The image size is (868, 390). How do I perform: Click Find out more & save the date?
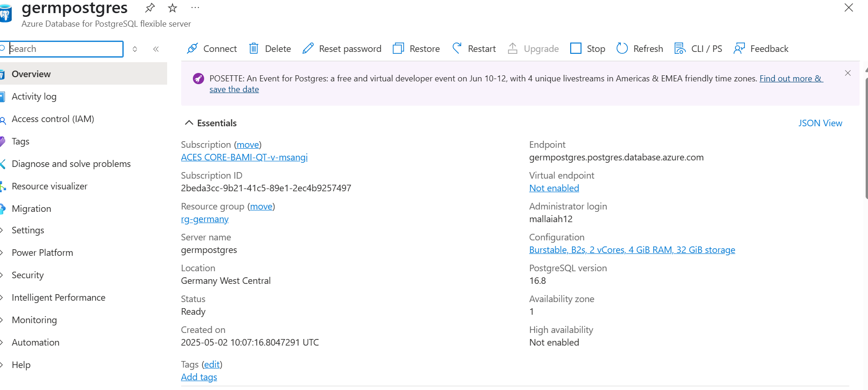coord(791,79)
